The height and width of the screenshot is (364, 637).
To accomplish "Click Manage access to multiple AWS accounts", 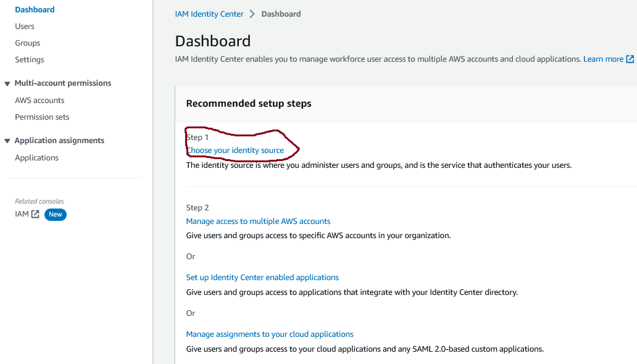I will point(258,221).
